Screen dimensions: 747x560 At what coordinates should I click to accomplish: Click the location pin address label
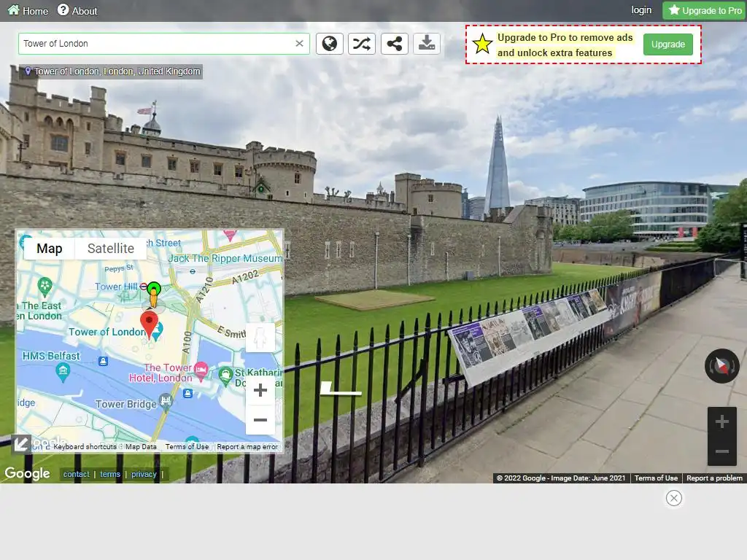click(x=112, y=71)
